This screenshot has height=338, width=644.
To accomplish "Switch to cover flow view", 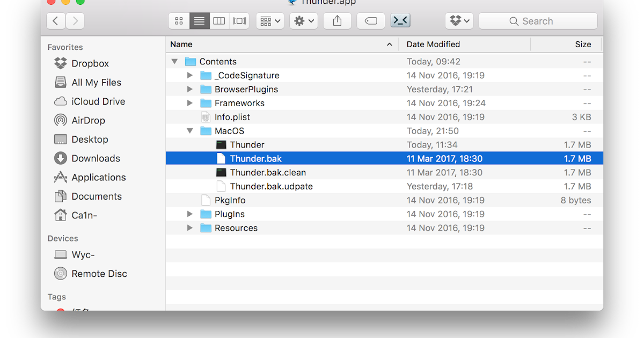I will [239, 21].
